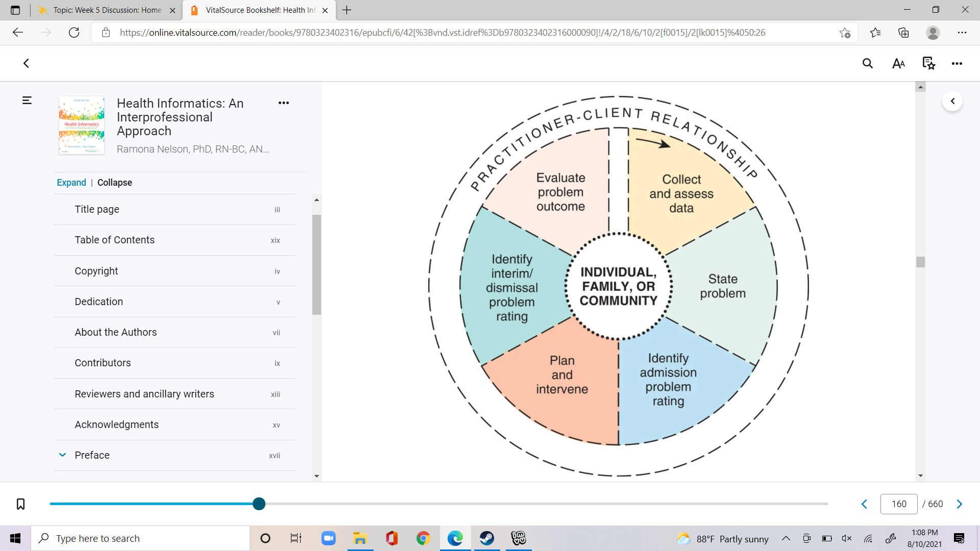980x551 pixels.
Task: Click the reading progress slider handle
Action: pos(259,504)
